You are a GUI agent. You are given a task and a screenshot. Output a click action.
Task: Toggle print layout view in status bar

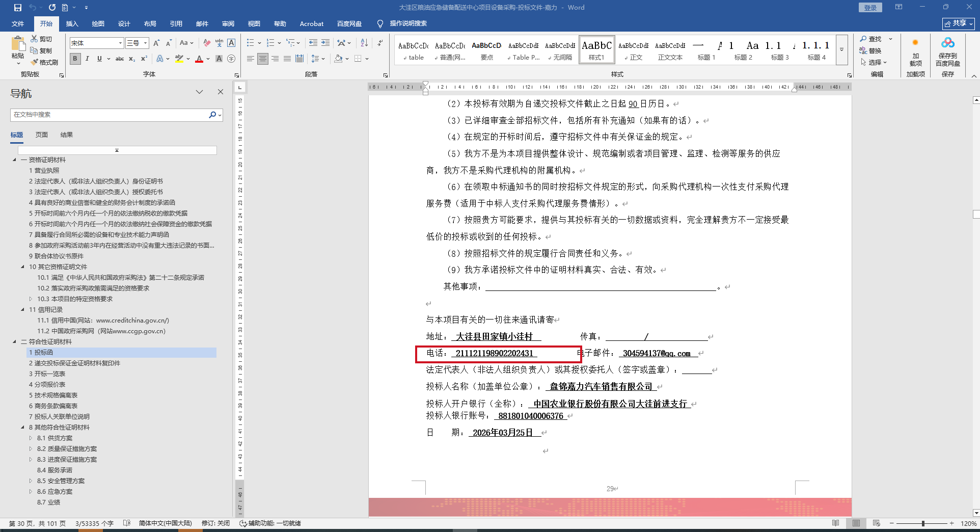pos(856,523)
